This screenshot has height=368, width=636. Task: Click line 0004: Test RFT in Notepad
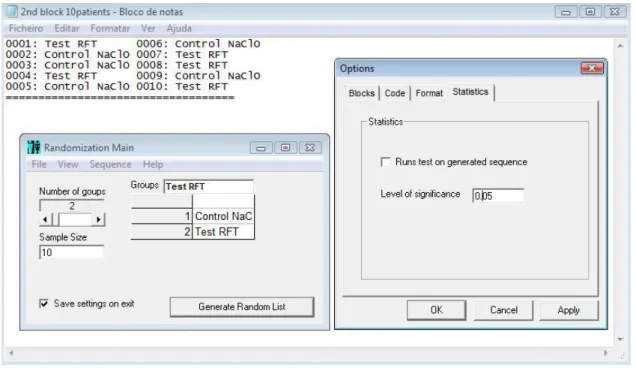(51, 76)
